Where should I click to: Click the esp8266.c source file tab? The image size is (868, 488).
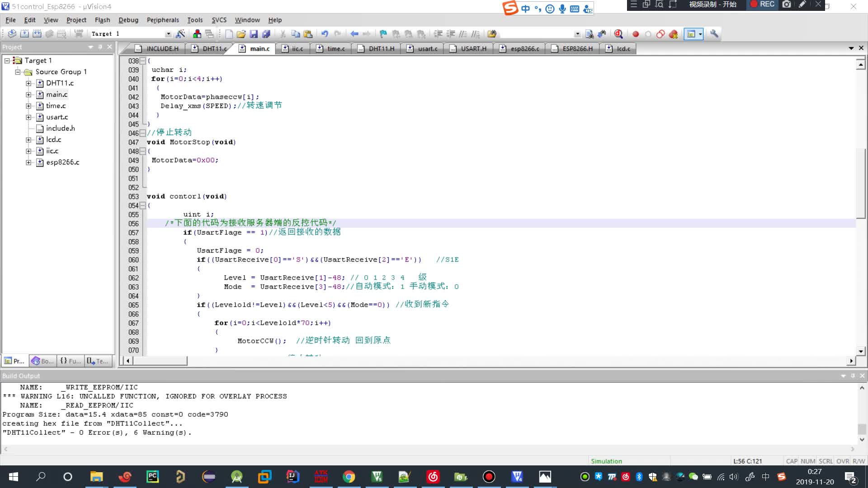click(x=524, y=48)
